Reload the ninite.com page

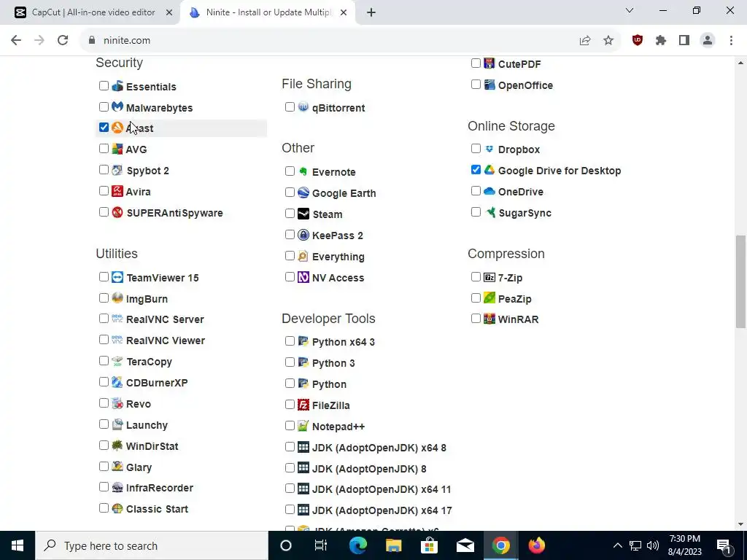(x=63, y=41)
